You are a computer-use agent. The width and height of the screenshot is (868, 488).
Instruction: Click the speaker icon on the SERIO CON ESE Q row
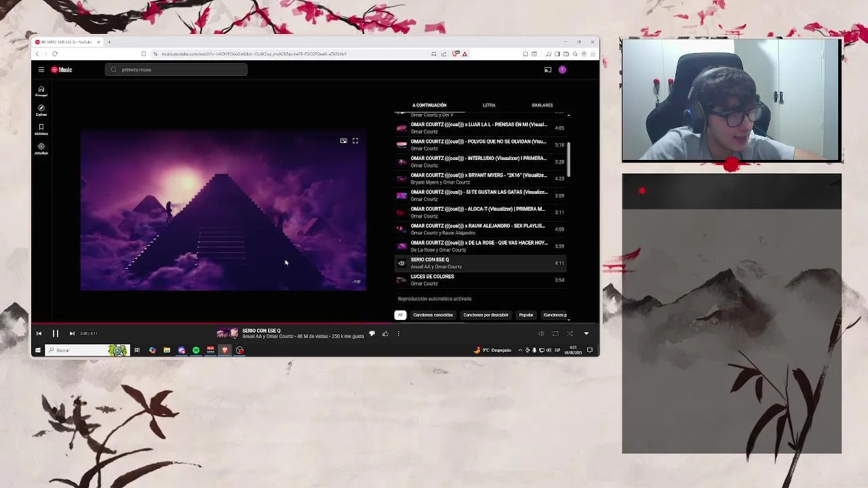pos(401,263)
